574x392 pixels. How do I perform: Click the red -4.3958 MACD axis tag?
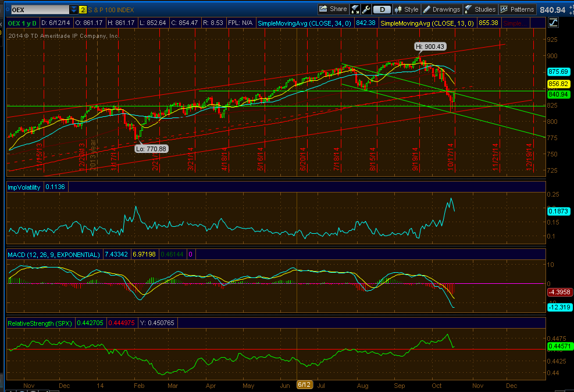559,292
